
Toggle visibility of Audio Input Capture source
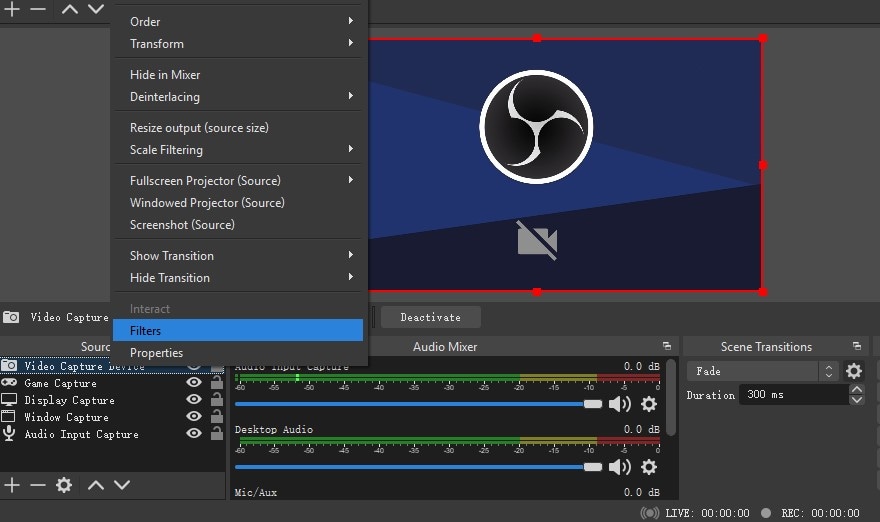[x=194, y=433]
